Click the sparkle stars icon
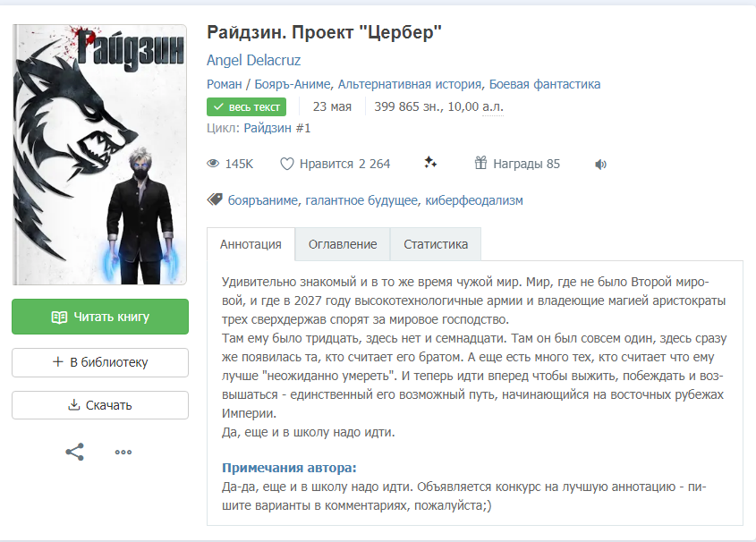This screenshot has width=756, height=542. [430, 163]
